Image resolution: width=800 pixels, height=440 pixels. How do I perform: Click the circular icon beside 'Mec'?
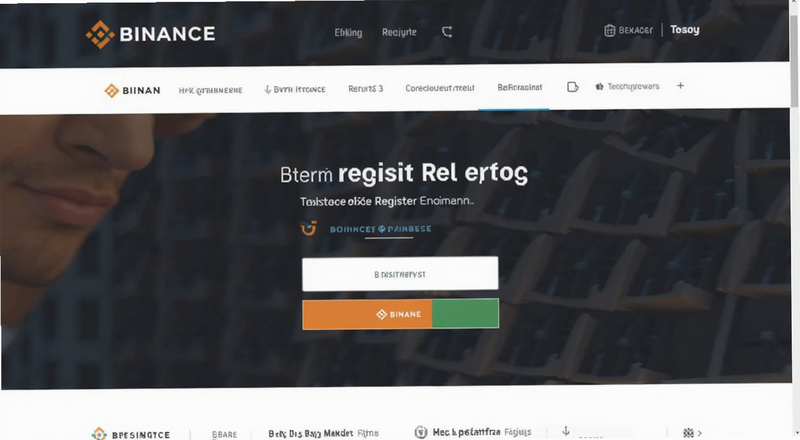(x=421, y=432)
